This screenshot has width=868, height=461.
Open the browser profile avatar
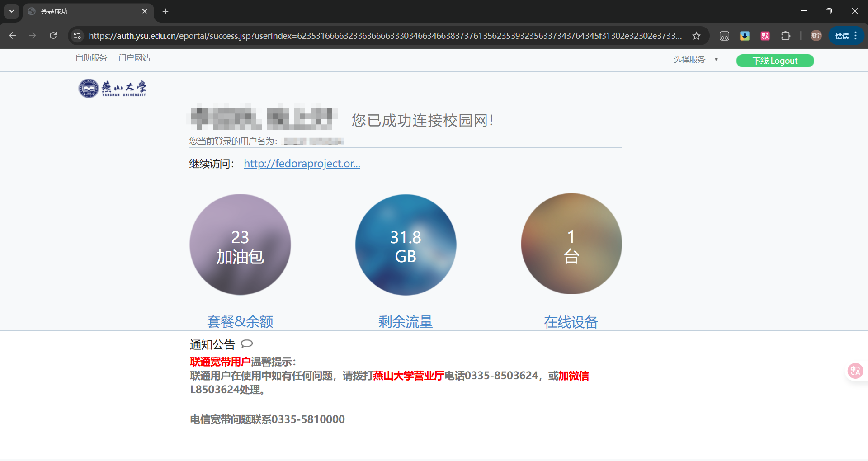pos(816,36)
